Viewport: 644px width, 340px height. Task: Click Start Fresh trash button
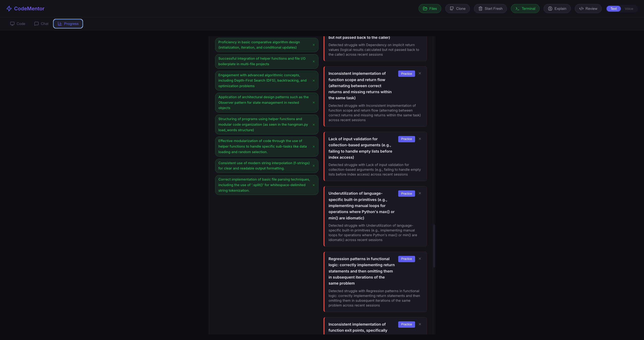tap(490, 9)
